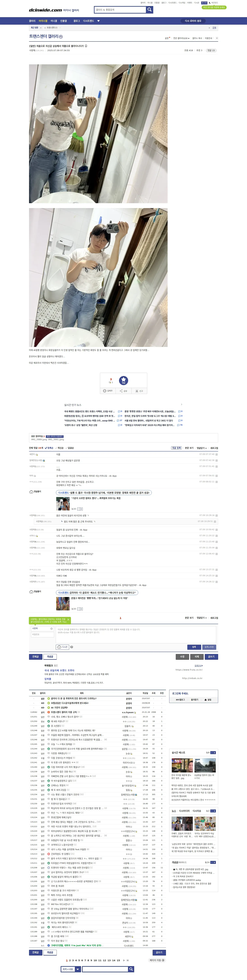Click the 삭제 delete button

click(196, 657)
